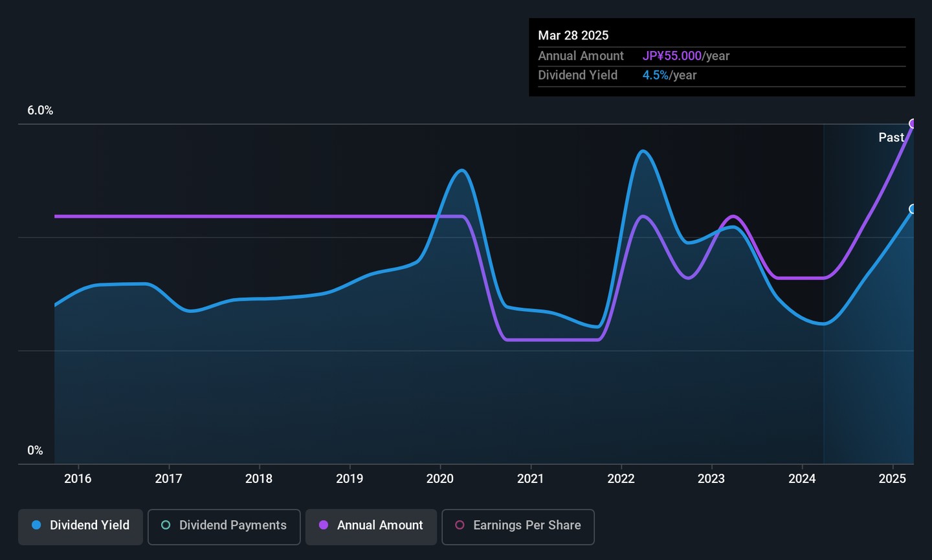Click the 2020 x-axis year label
The width and height of the screenshot is (932, 560).
click(x=440, y=479)
